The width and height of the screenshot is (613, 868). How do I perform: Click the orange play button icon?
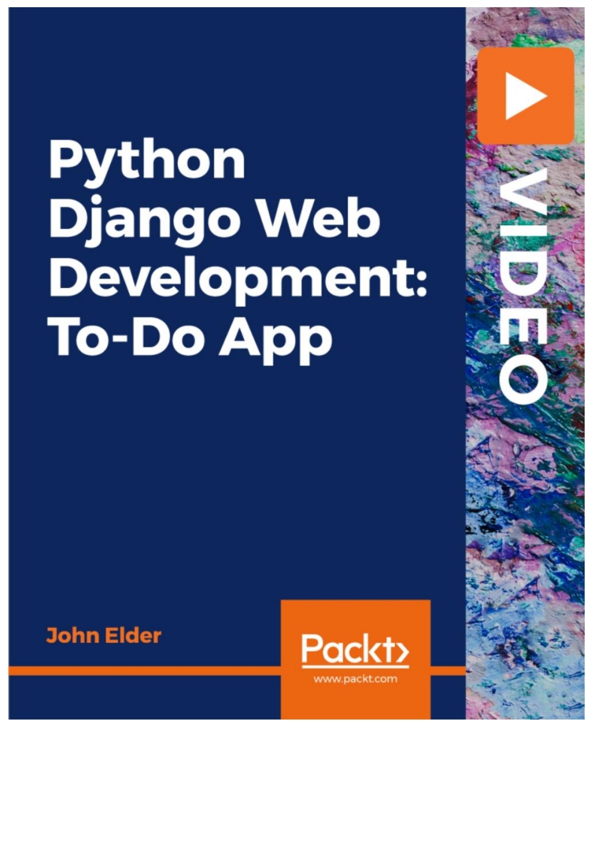pyautogui.click(x=526, y=96)
